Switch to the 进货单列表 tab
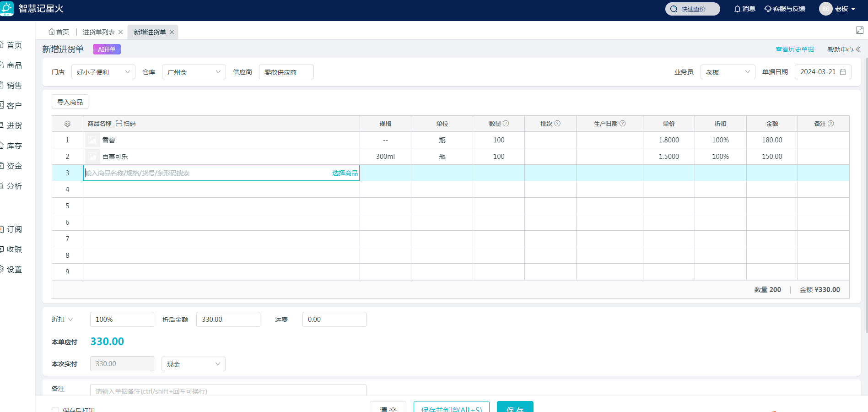This screenshot has height=412, width=868. pyautogui.click(x=99, y=32)
